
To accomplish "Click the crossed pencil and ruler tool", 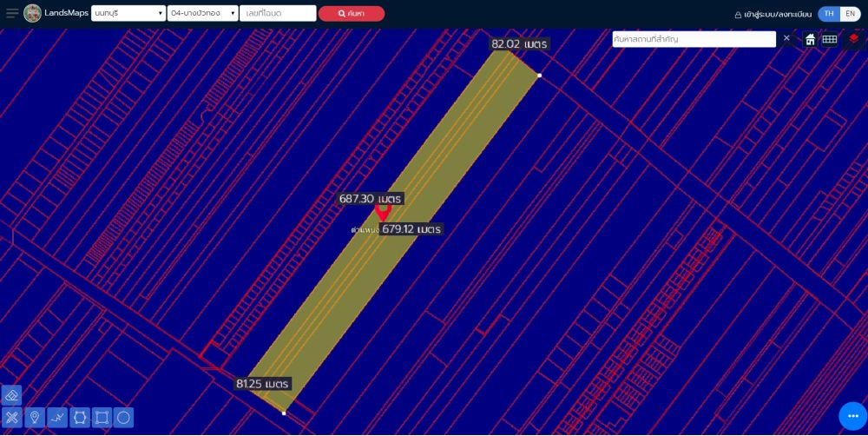I will 11,418.
